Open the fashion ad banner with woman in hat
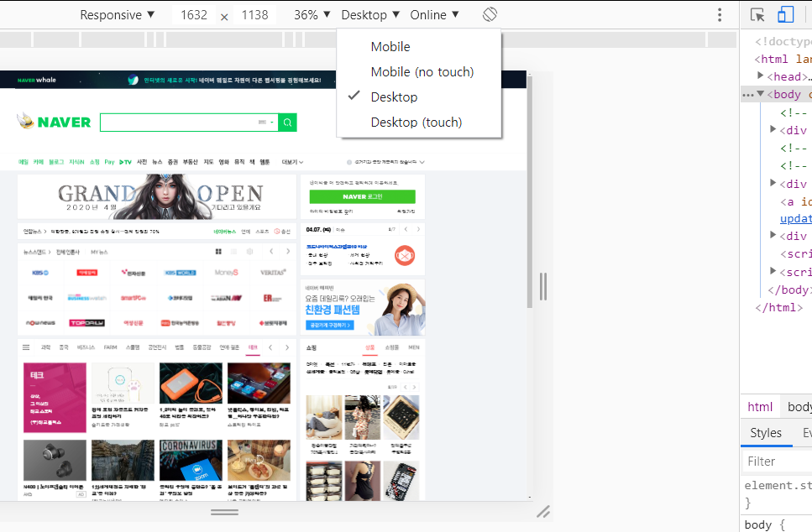The width and height of the screenshot is (812, 532). (363, 307)
